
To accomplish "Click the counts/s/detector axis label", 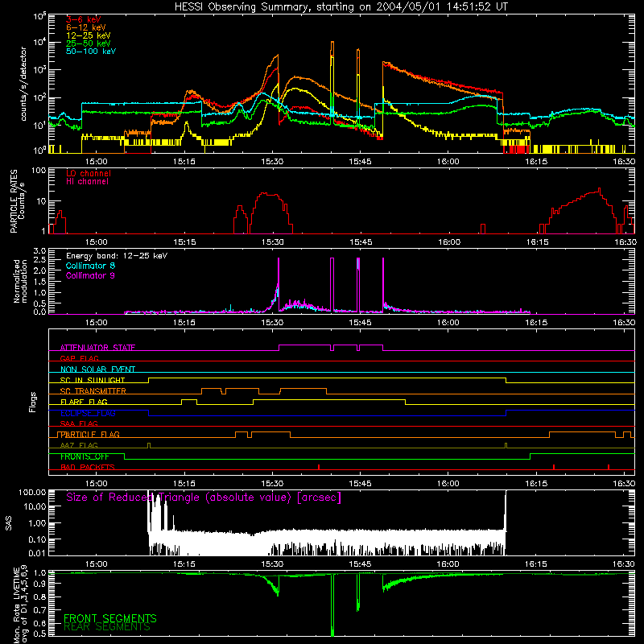I will tap(23, 84).
